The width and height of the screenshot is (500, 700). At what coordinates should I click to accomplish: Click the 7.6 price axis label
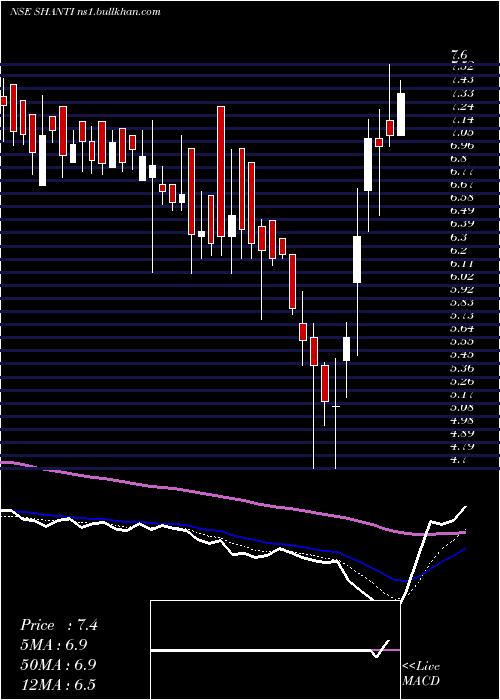[459, 55]
